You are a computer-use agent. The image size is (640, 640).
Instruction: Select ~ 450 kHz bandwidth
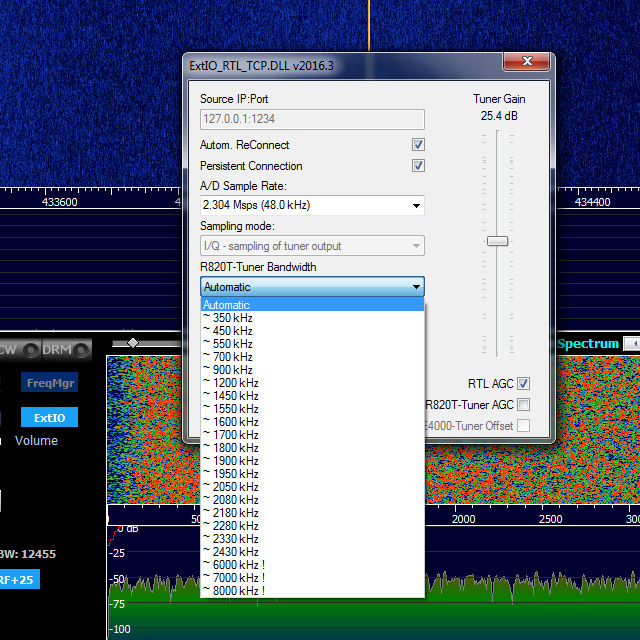coord(312,331)
